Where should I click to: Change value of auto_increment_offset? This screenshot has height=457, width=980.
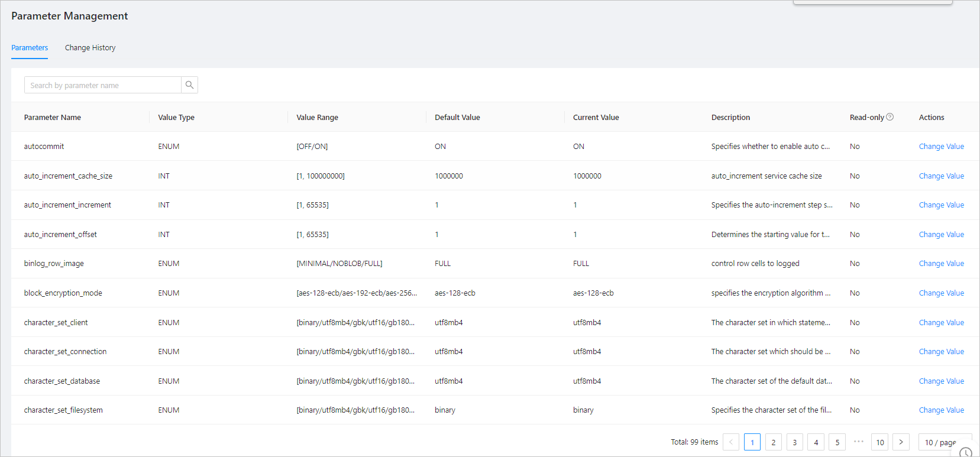941,235
